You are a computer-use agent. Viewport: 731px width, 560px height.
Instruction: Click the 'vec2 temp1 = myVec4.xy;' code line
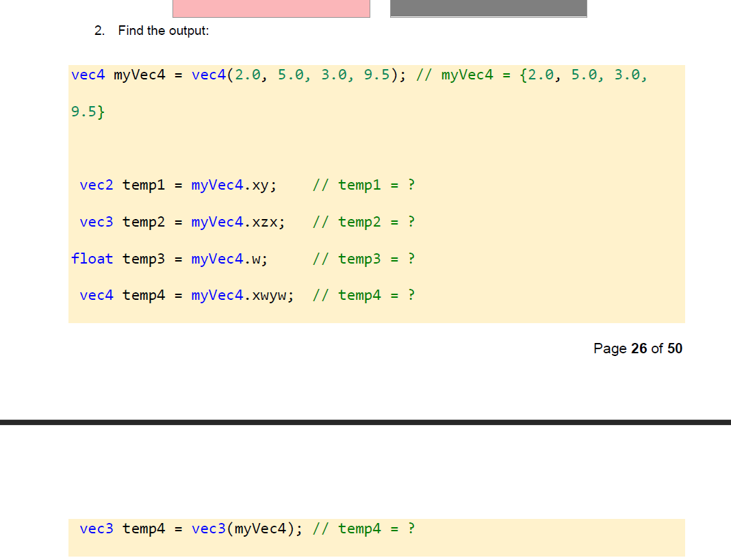point(178,185)
